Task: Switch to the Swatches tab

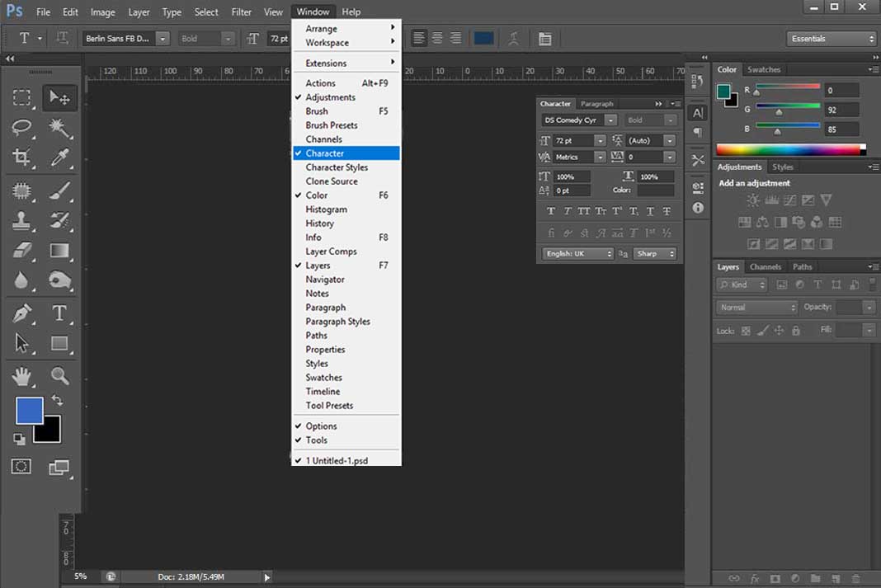Action: point(763,70)
